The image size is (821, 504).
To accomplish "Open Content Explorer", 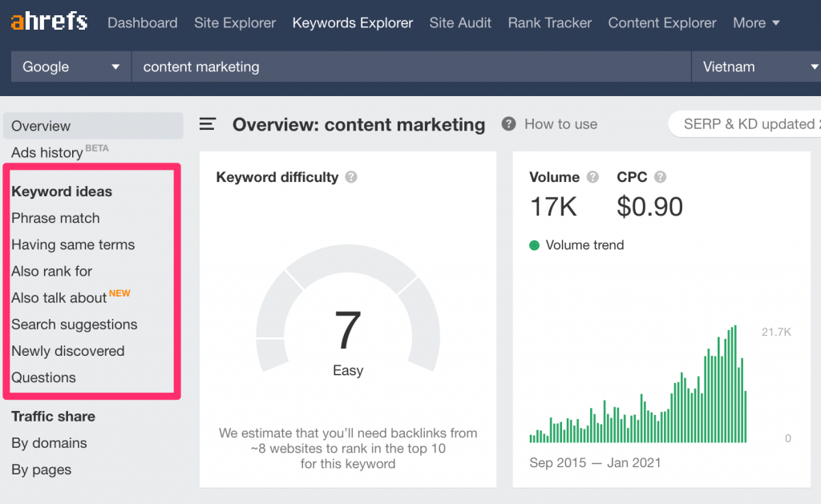I will [661, 23].
